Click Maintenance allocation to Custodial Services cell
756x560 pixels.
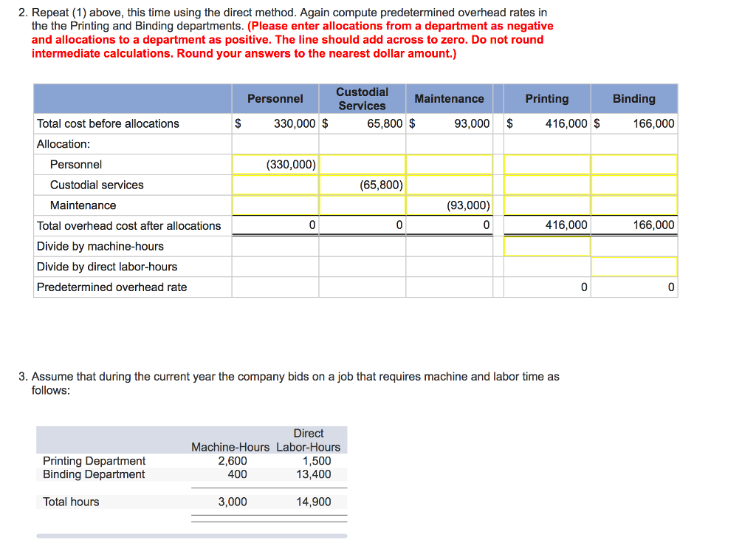click(x=362, y=205)
